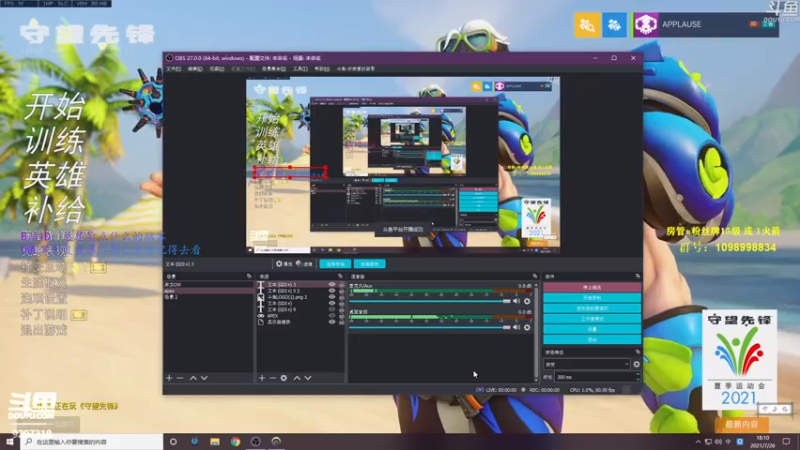Open the Windows Start menu
This screenshot has width=800, height=450.
click(x=10, y=442)
